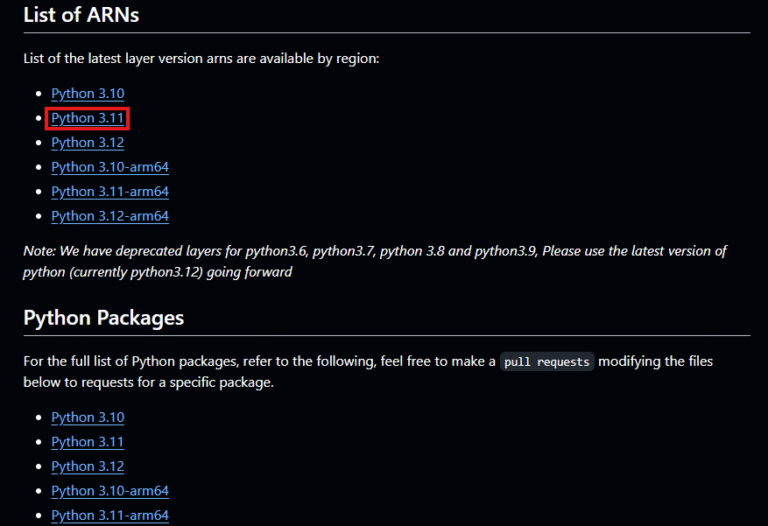This screenshot has height=526, width=768.
Task: Open Python 3.10 link under Python Packages
Action: click(x=88, y=417)
